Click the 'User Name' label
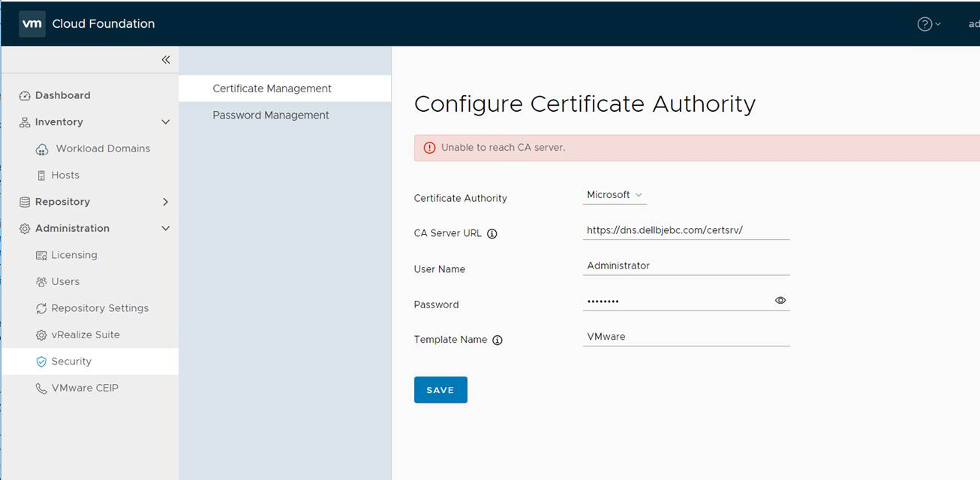Viewport: 980px width, 480px height. [x=440, y=269]
